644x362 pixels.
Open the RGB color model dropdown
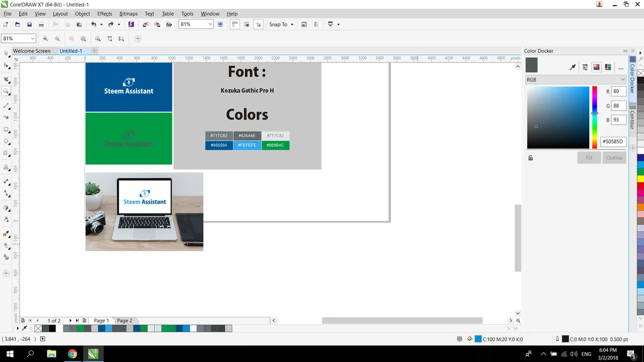pos(576,79)
